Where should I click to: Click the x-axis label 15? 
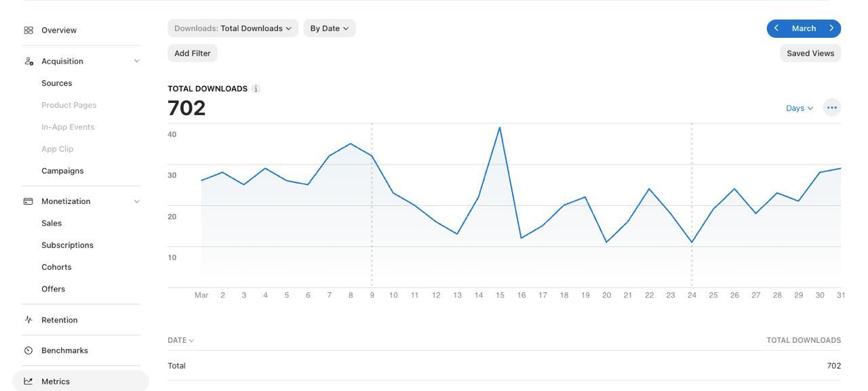coord(500,295)
